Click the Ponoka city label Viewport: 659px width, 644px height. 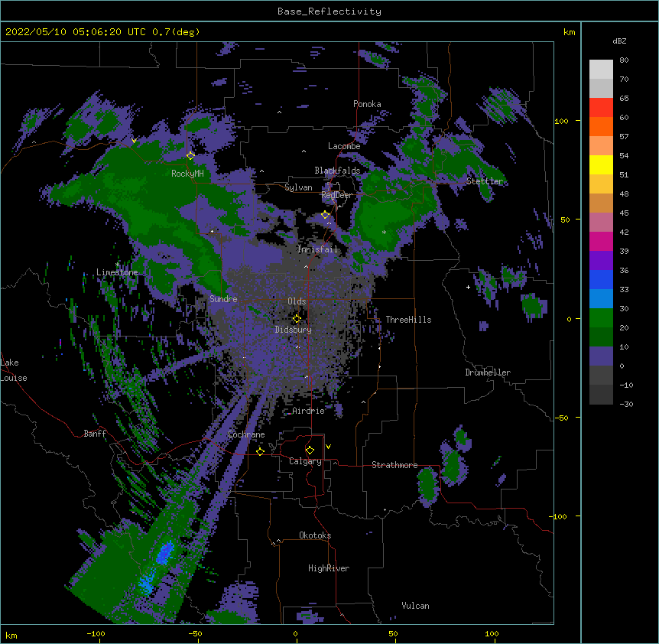tap(367, 104)
